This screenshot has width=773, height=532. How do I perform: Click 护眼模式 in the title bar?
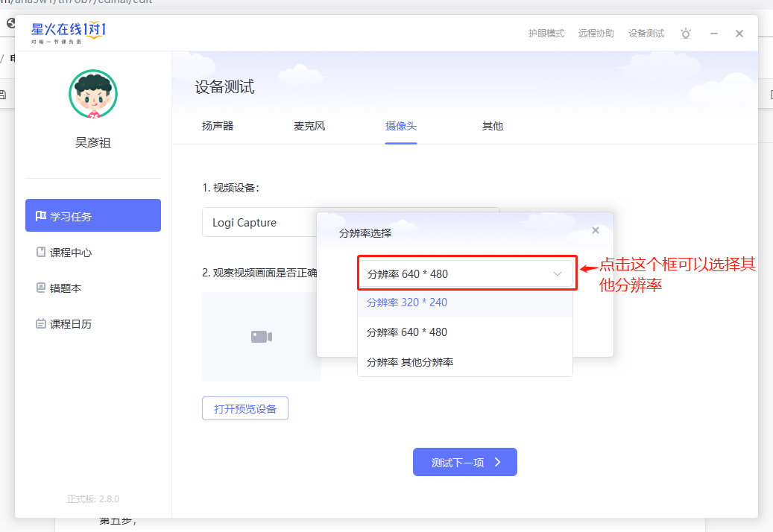[546, 34]
